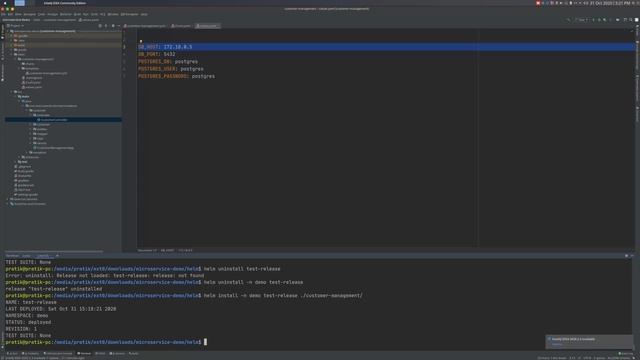Select the test folder in project tree

click(23, 162)
